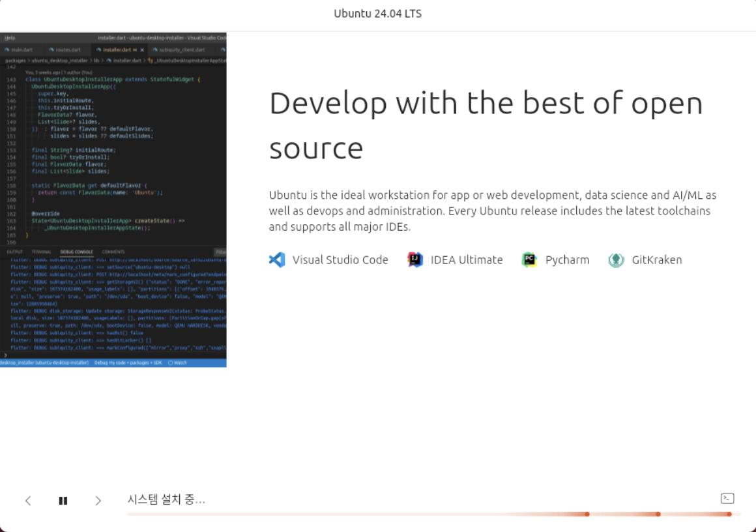The height and width of the screenshot is (532, 756).
Task: Go to the previous slide arrow
Action: pyautogui.click(x=28, y=501)
